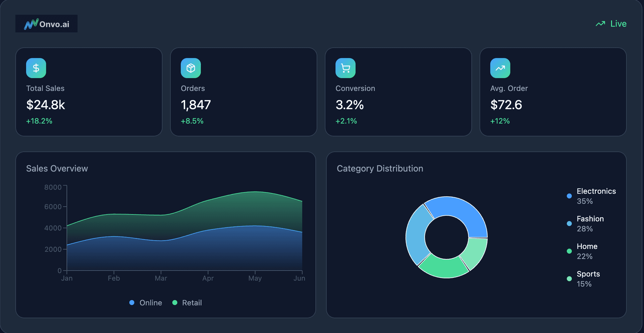Click the shopping cart Conversion icon

[x=345, y=68]
